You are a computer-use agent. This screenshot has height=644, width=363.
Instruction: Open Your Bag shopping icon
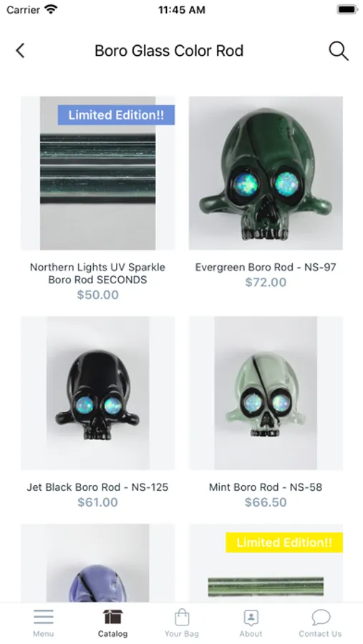point(182,617)
